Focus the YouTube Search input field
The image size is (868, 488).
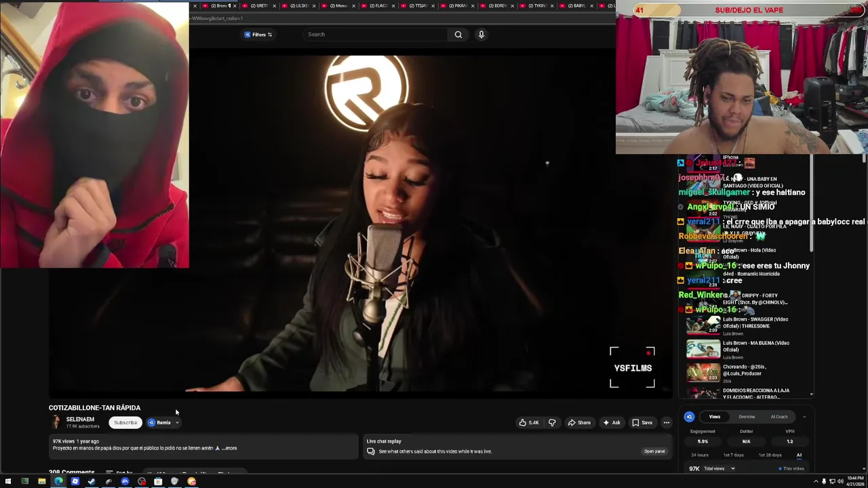pyautogui.click(x=375, y=35)
